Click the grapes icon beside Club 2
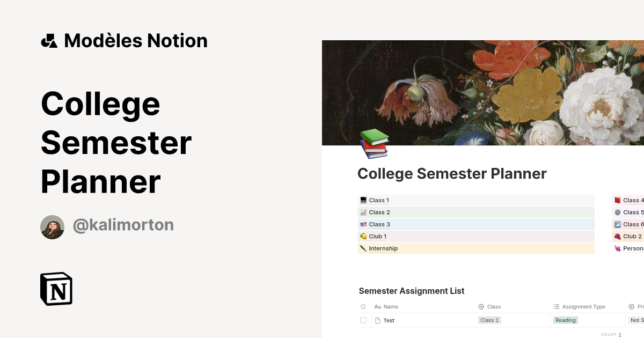 coord(618,236)
